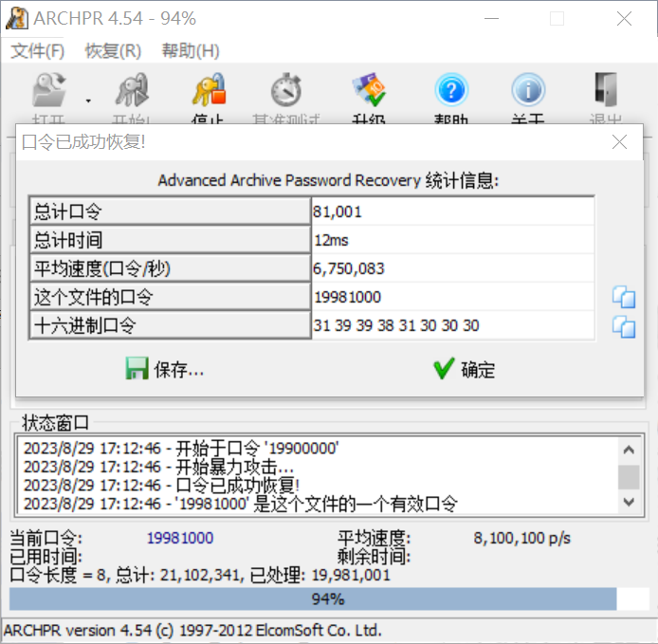Click the Benchmark stopwatch icon
The image size is (658, 644).
point(286,90)
